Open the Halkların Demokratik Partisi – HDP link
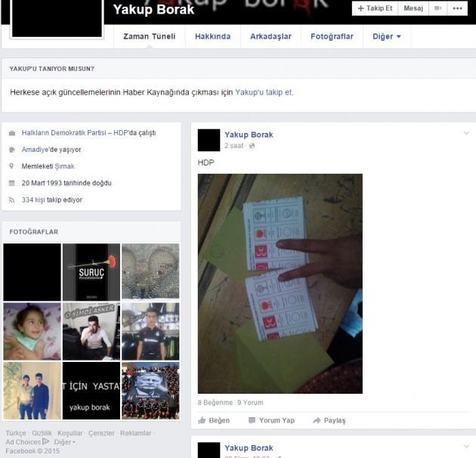The image size is (476, 458). [74, 133]
